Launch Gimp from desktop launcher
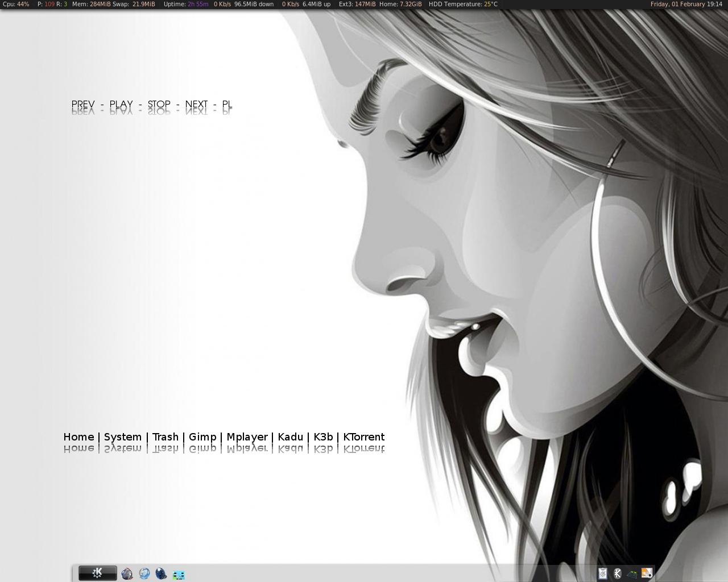Viewport: 728px width, 582px height. [x=202, y=437]
